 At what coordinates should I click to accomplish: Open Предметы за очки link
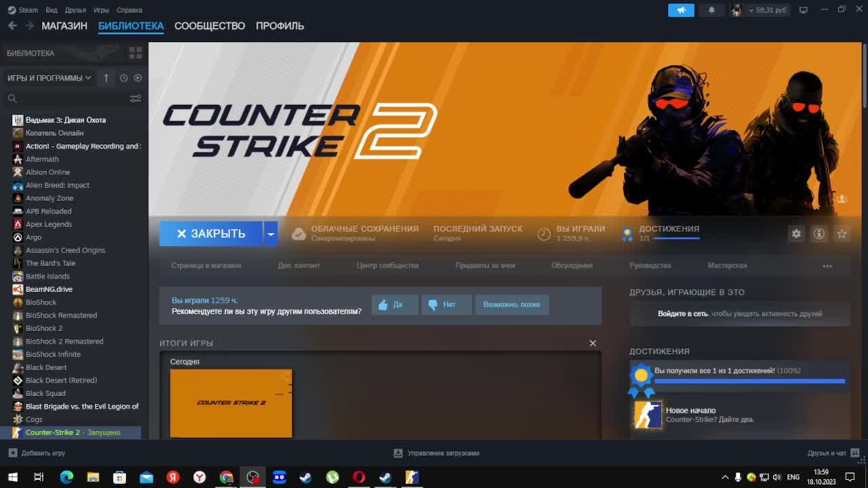485,266
